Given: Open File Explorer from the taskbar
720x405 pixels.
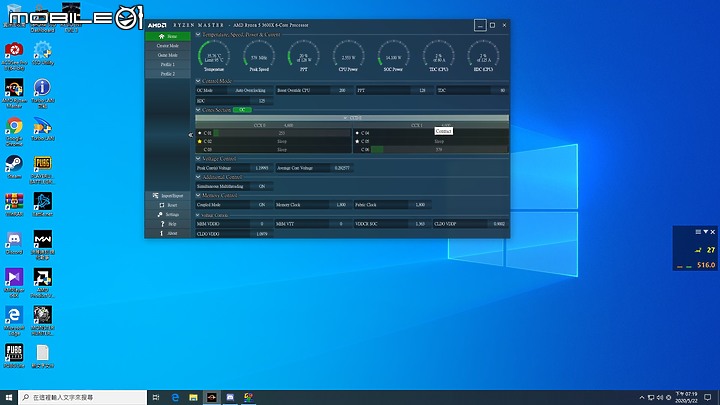Looking at the screenshot, I should point(193,398).
